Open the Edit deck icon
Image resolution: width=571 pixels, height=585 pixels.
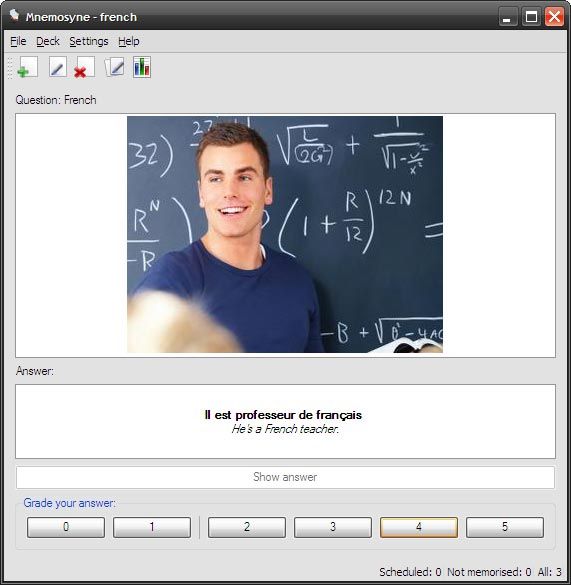tap(114, 67)
